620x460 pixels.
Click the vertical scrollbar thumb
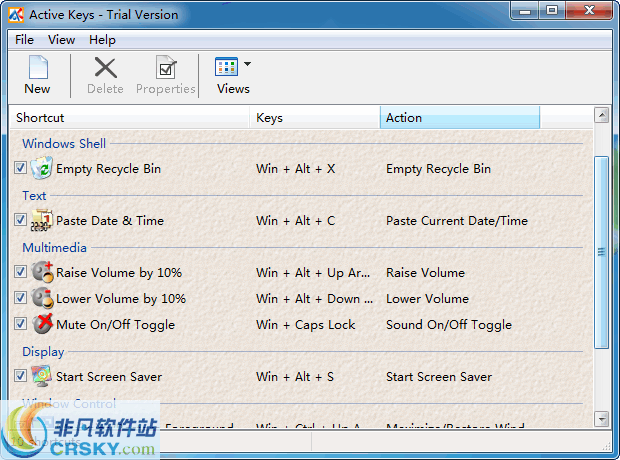coord(602,252)
